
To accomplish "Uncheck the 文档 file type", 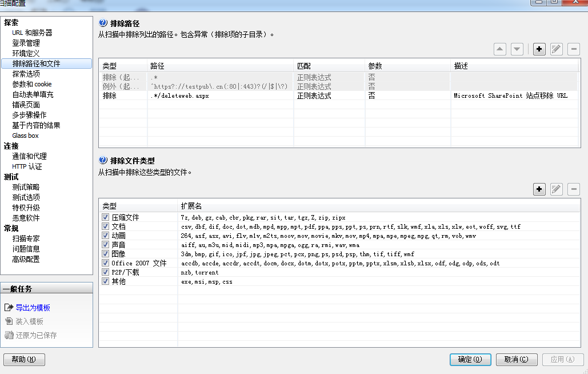I will pos(105,226).
